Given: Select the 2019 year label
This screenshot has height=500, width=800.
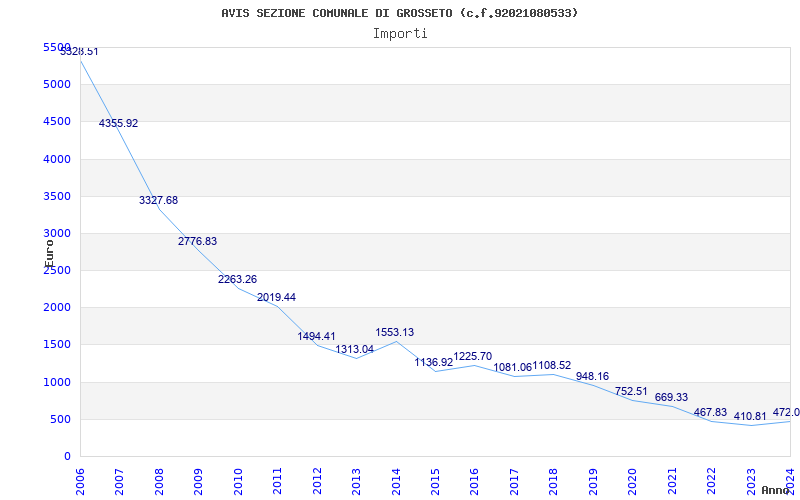Looking at the screenshot, I should (x=593, y=482).
